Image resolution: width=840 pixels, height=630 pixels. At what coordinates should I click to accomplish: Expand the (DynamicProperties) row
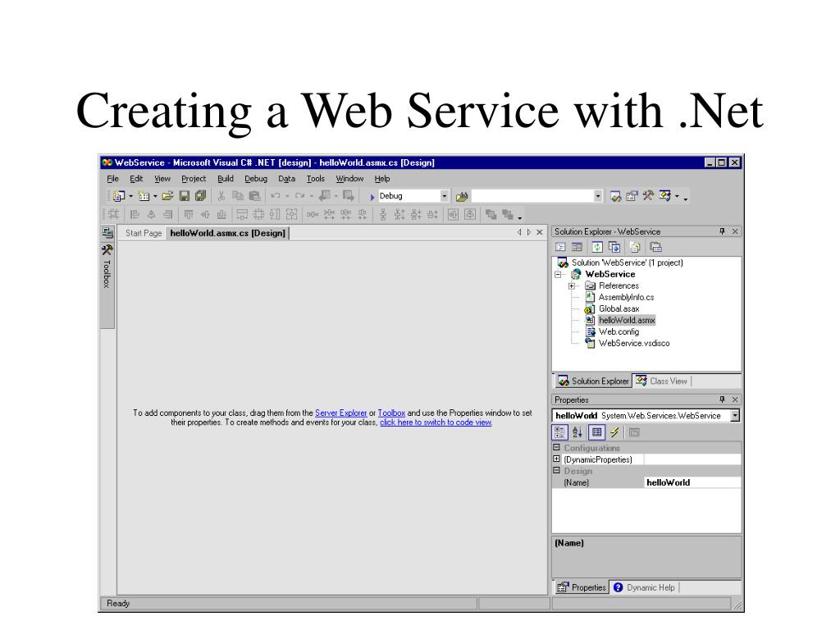(x=557, y=459)
